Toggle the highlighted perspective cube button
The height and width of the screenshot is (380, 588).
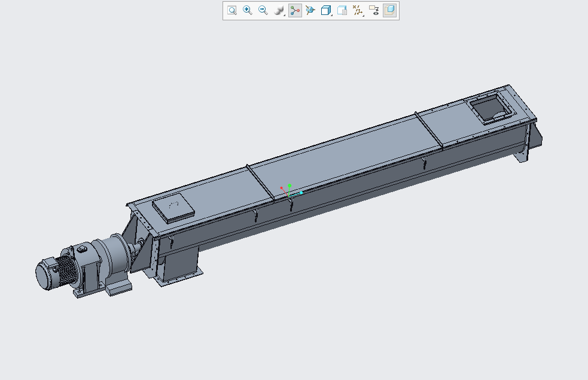point(389,11)
